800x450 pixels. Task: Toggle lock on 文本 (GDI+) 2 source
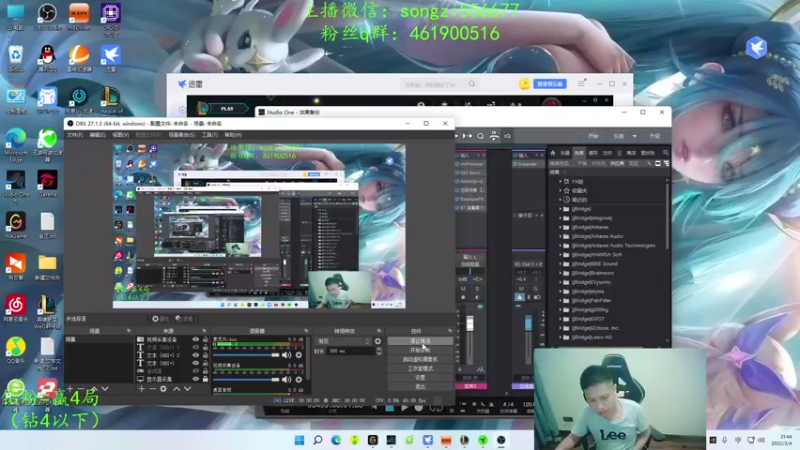[205, 355]
